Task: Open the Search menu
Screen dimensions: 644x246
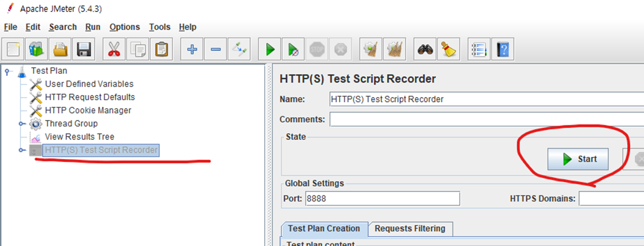Action: [63, 27]
